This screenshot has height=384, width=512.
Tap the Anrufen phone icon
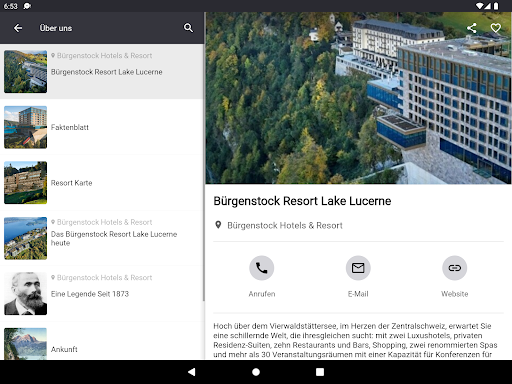point(262,268)
